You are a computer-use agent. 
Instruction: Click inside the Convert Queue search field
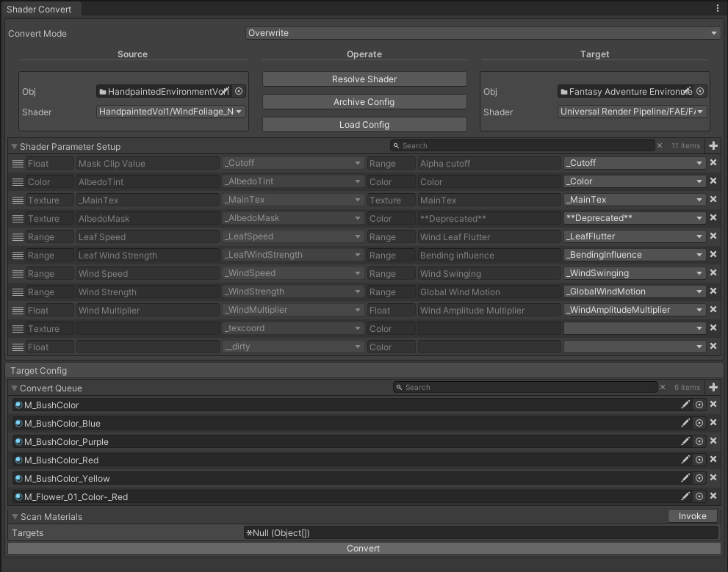514,387
